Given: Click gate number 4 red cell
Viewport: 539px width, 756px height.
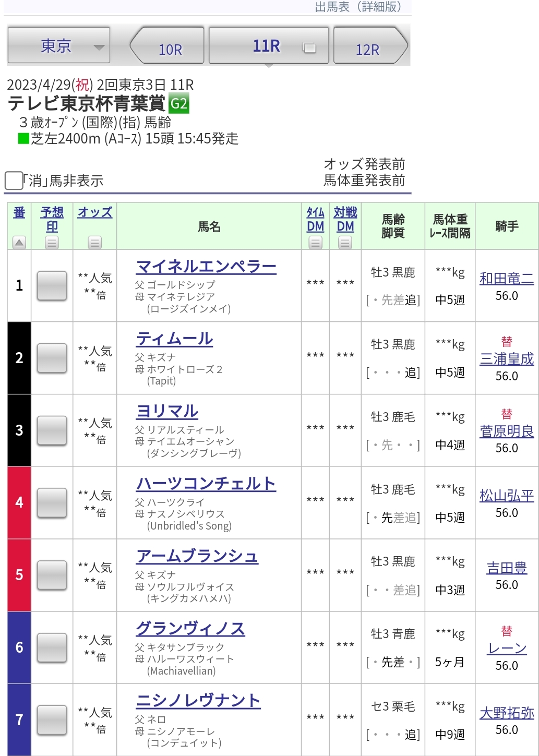Looking at the screenshot, I should 19,502.
